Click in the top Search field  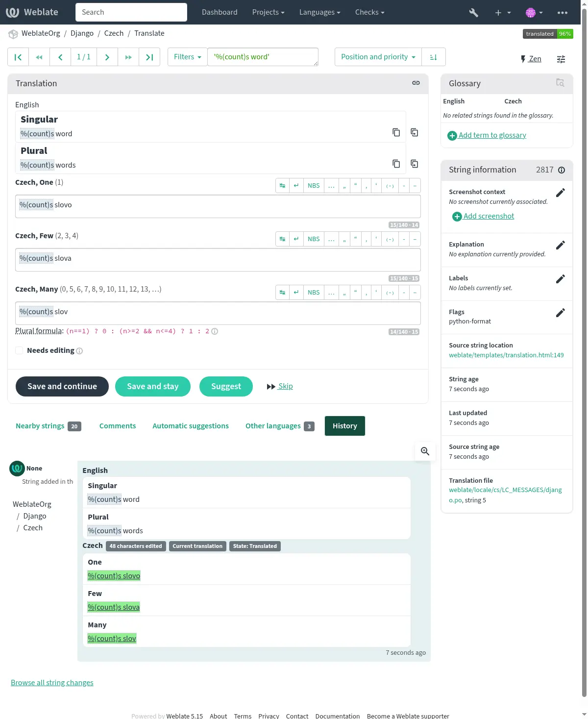point(131,12)
